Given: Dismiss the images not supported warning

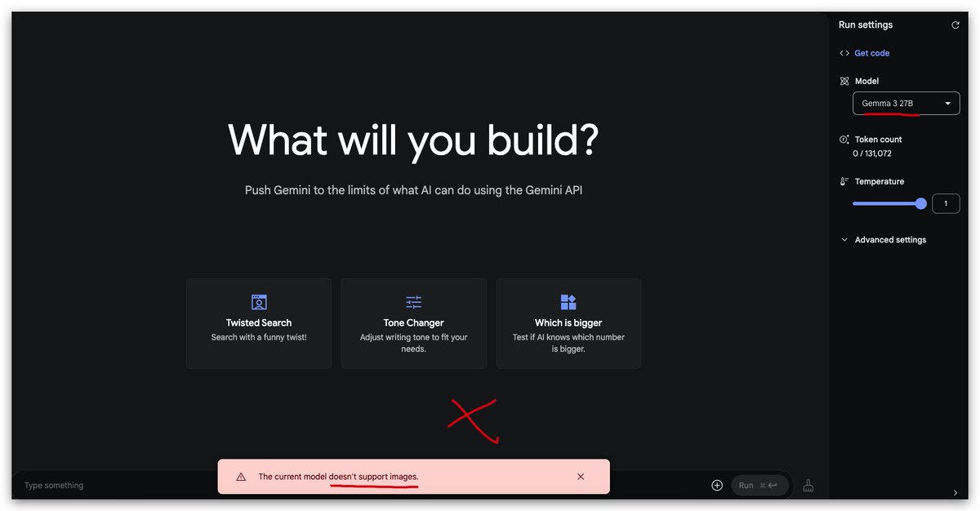Looking at the screenshot, I should 581,477.
